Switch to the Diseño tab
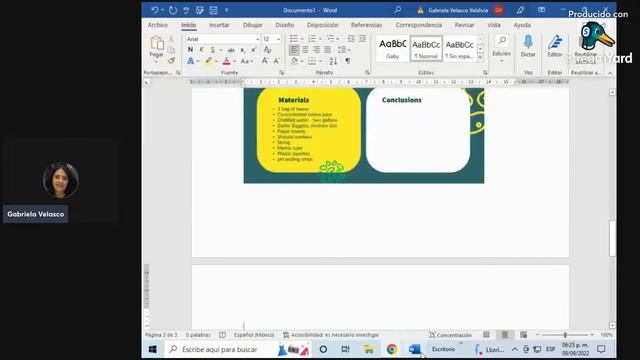This screenshot has width=640, height=360. 284,25
